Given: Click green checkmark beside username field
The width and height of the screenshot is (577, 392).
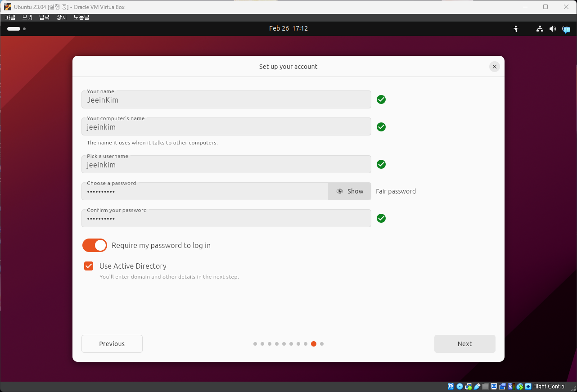Looking at the screenshot, I should click(381, 164).
